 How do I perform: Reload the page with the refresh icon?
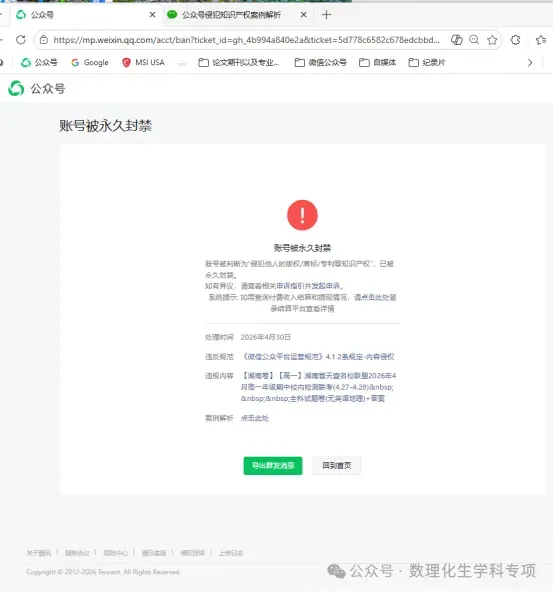(21, 40)
